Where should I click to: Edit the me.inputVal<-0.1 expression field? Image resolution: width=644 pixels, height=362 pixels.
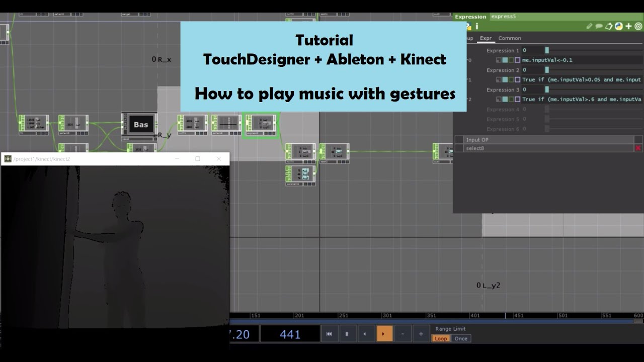(x=582, y=60)
